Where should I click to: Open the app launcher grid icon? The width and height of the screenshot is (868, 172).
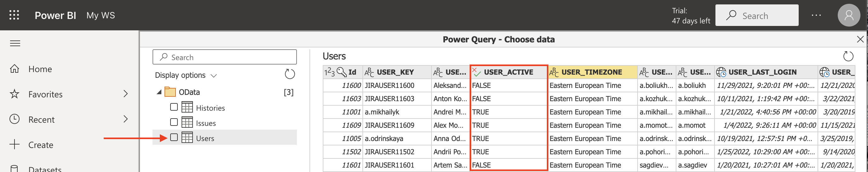[x=14, y=15]
